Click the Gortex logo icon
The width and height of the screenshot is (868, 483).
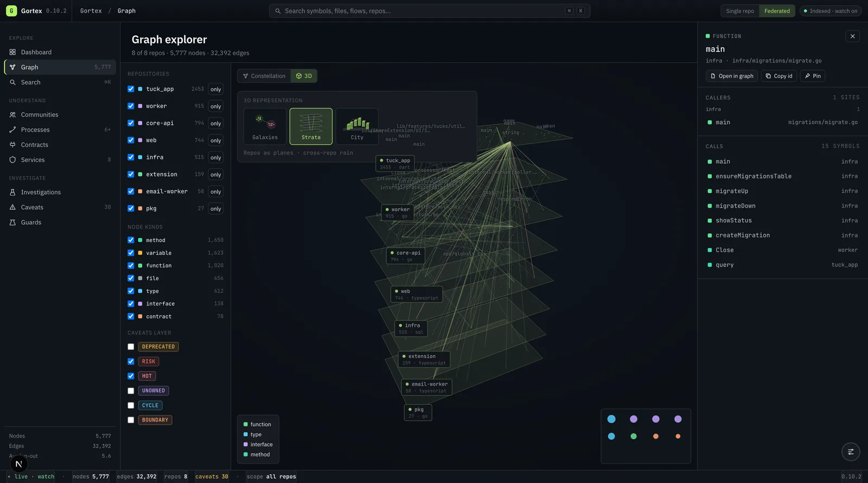[x=11, y=11]
